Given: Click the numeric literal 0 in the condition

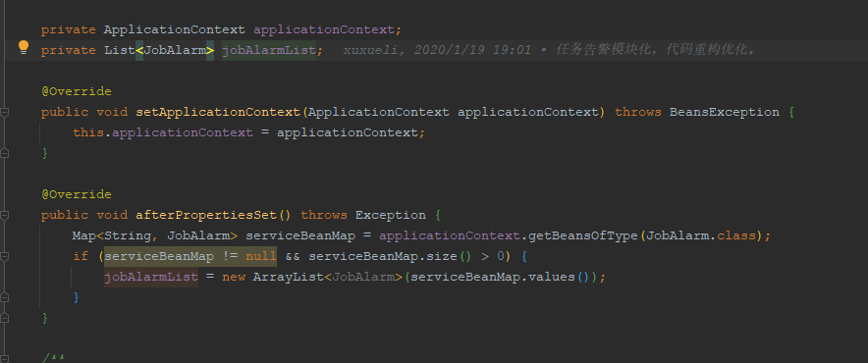Looking at the screenshot, I should pos(501,257).
